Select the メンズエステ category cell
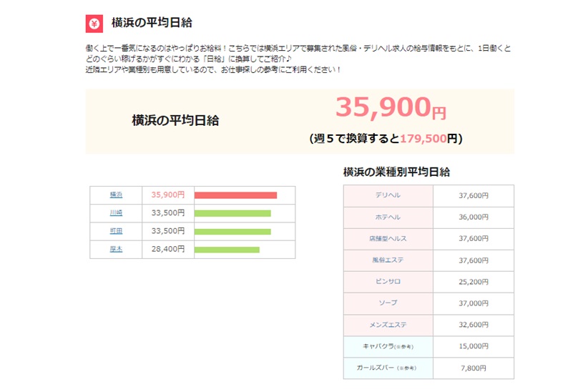 click(x=388, y=325)
